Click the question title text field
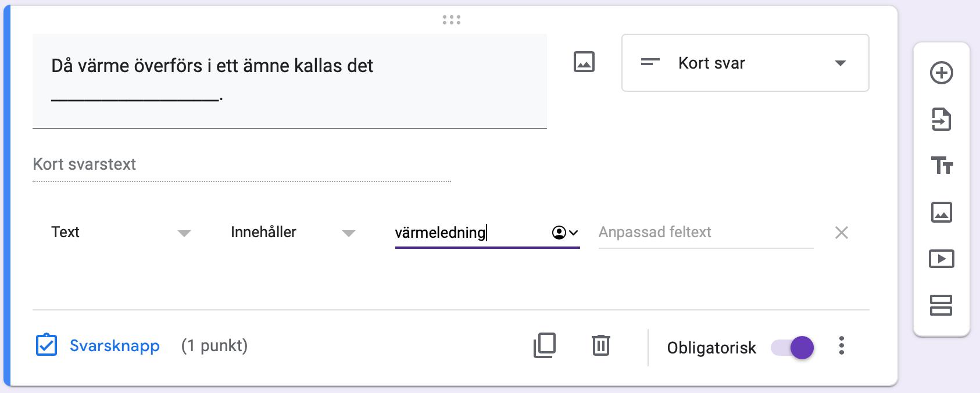Image resolution: width=980 pixels, height=393 pixels. pos(289,80)
